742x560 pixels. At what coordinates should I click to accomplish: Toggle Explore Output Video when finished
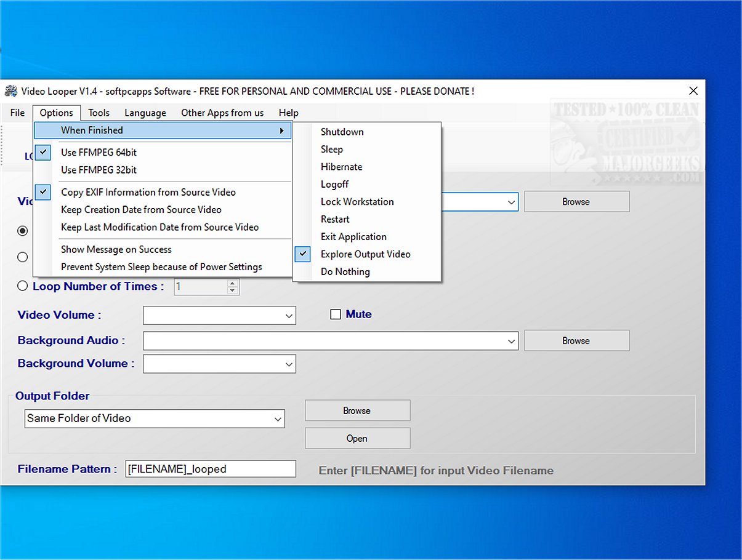pyautogui.click(x=367, y=254)
